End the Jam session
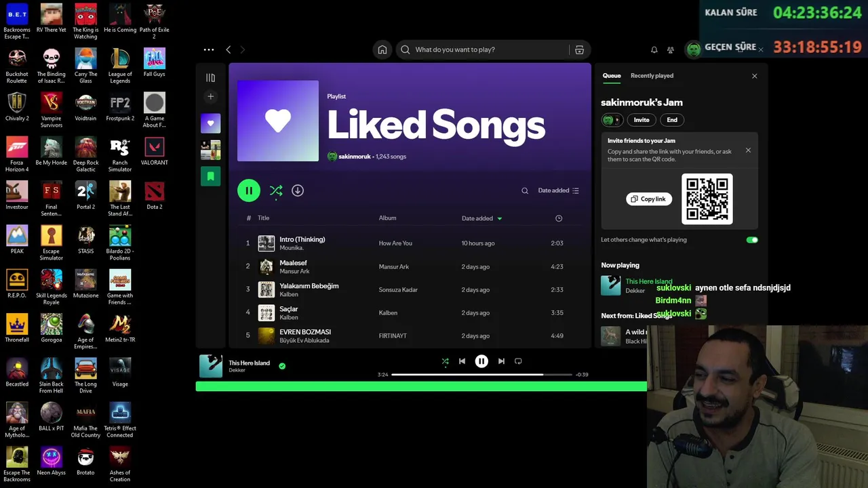Viewport: 868px width, 488px height. coord(672,120)
